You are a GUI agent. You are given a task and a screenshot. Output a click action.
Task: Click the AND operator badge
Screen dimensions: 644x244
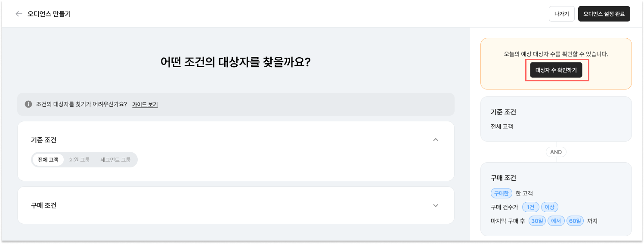pyautogui.click(x=556, y=152)
